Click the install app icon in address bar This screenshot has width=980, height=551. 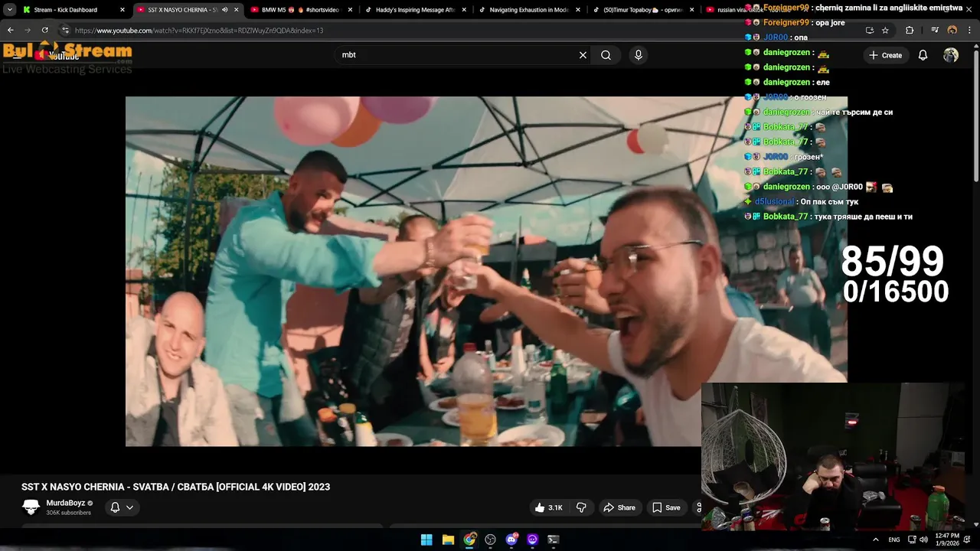coord(869,31)
